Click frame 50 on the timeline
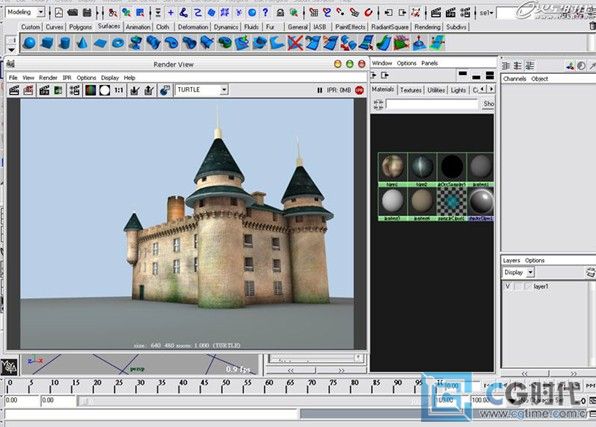The width and height of the screenshot is (596, 427). pos(226,386)
